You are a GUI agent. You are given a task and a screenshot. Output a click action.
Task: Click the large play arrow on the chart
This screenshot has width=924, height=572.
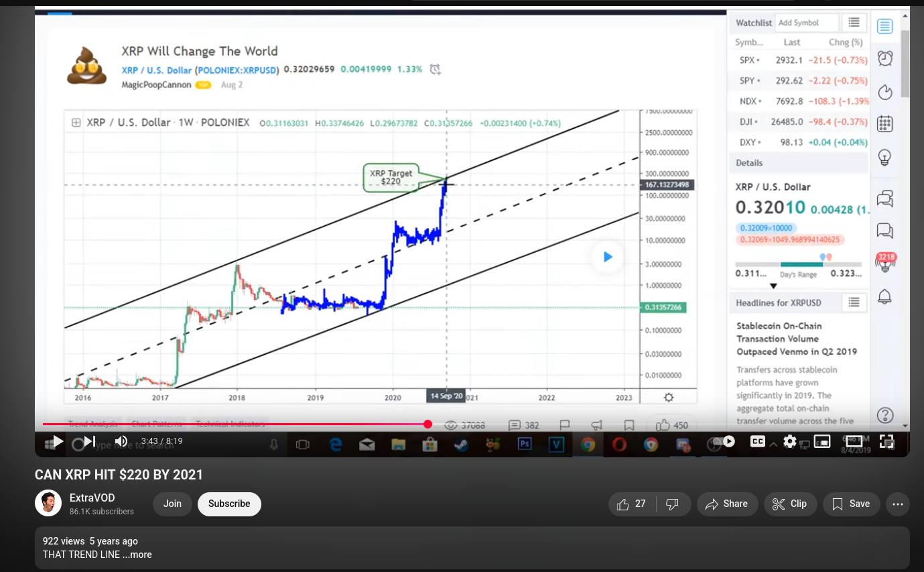click(x=608, y=257)
